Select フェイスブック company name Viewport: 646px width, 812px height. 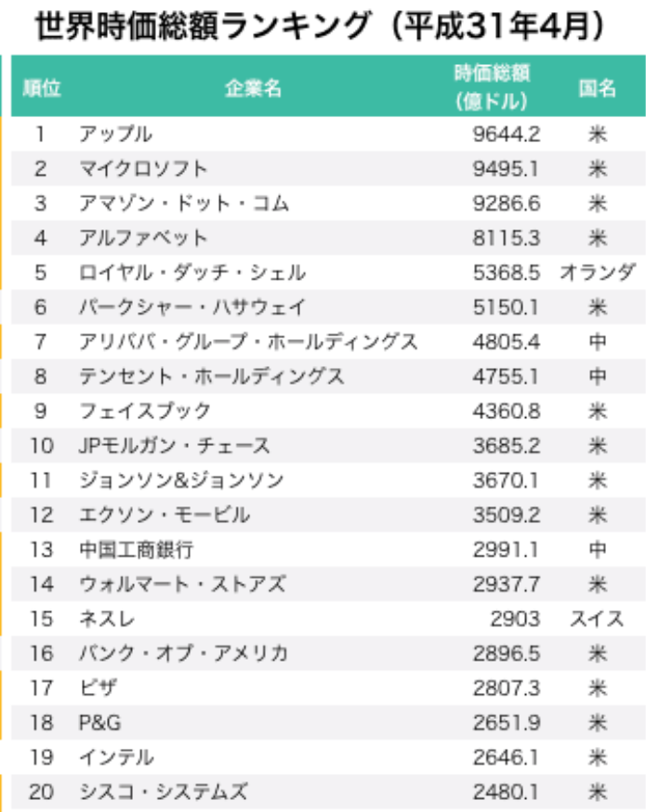pos(144,412)
